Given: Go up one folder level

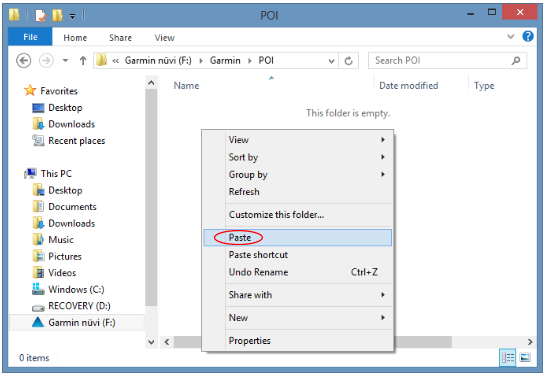Looking at the screenshot, I should (83, 61).
